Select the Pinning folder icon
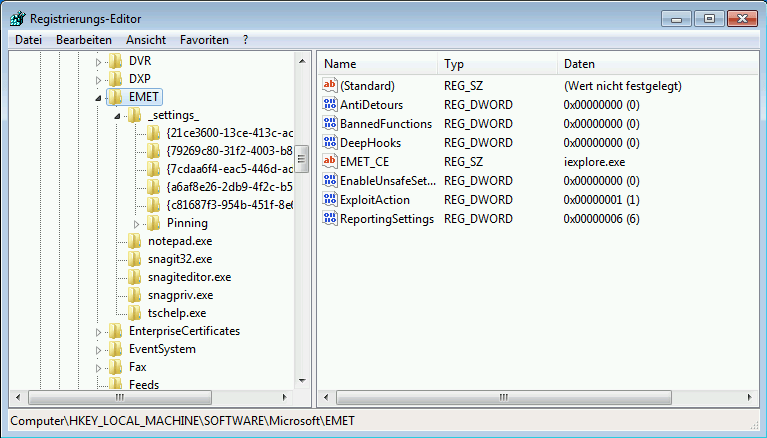This screenshot has height=438, width=767. click(155, 223)
